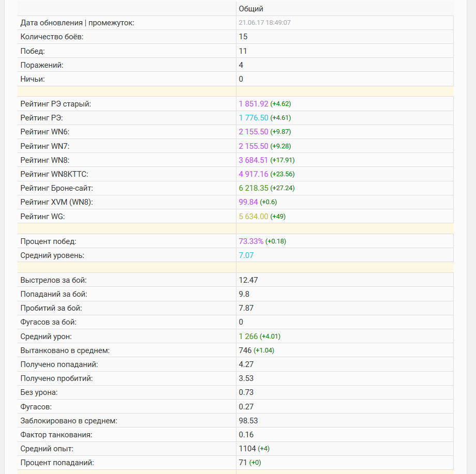Select the 'Рейтинг РЭ' value 1 776.50
Viewport: 476px width, 474px height.
tap(254, 118)
